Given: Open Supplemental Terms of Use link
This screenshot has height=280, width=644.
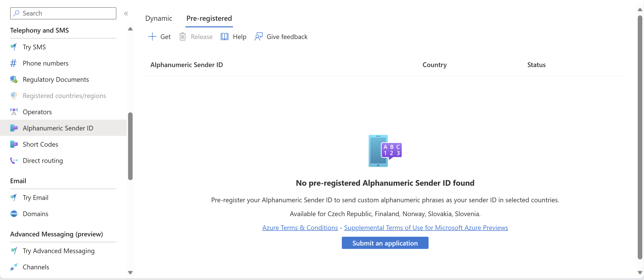Looking at the screenshot, I should pos(426,227).
